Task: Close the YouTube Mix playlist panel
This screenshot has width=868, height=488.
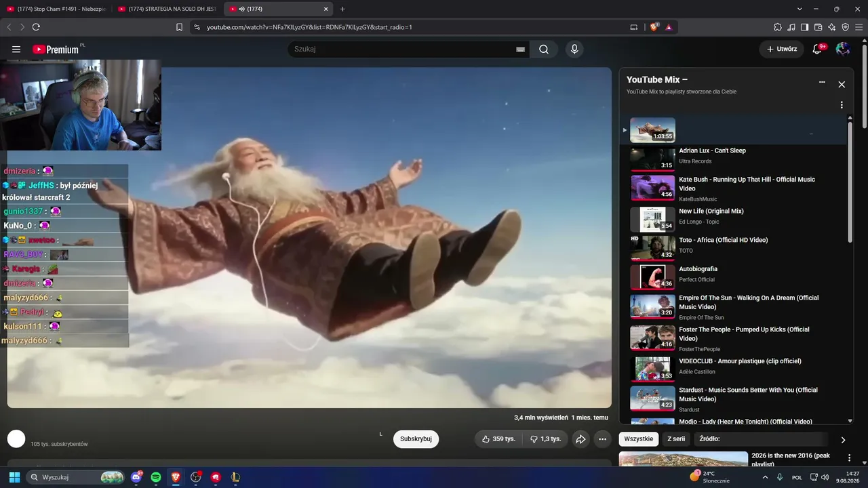Action: pos(842,85)
